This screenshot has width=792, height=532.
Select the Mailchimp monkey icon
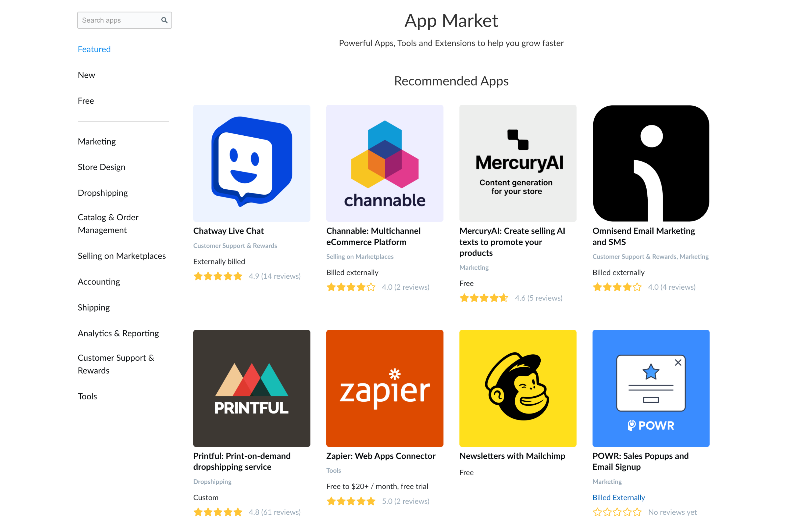tap(518, 388)
